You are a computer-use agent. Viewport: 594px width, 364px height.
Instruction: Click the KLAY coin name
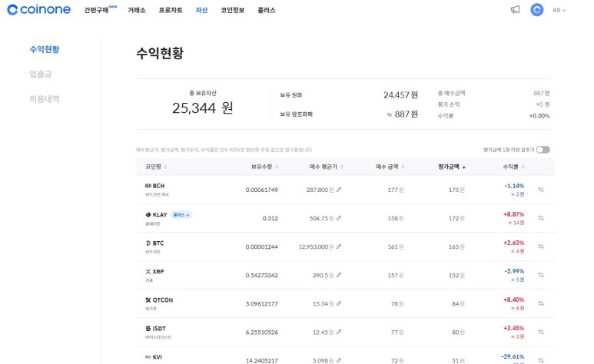coord(160,214)
